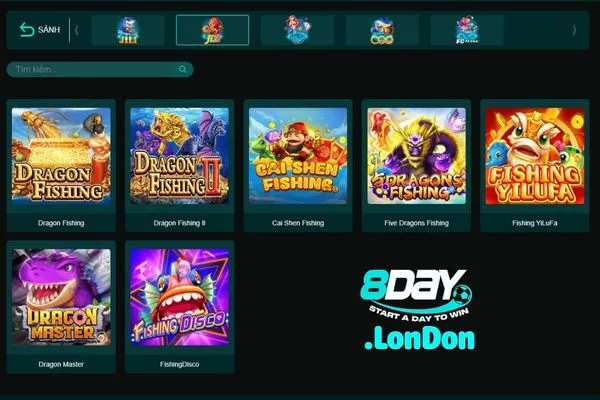This screenshot has width=600, height=400.
Task: Show more providers with right arrow
Action: (x=574, y=30)
